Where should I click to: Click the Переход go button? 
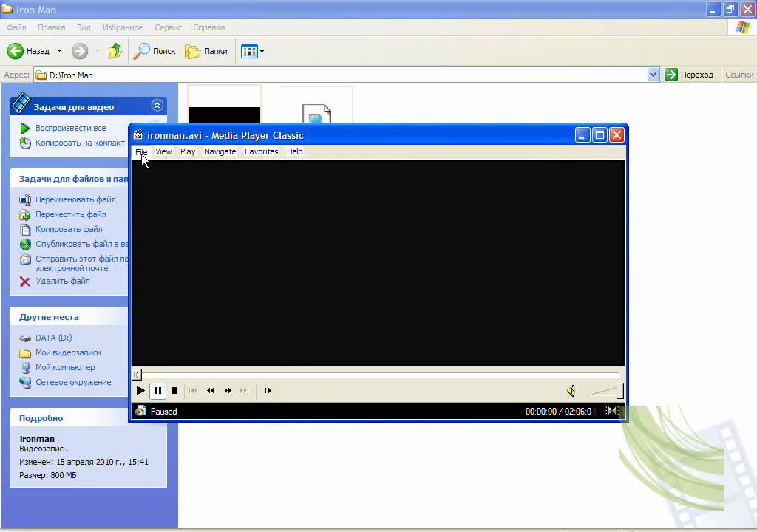[690, 75]
